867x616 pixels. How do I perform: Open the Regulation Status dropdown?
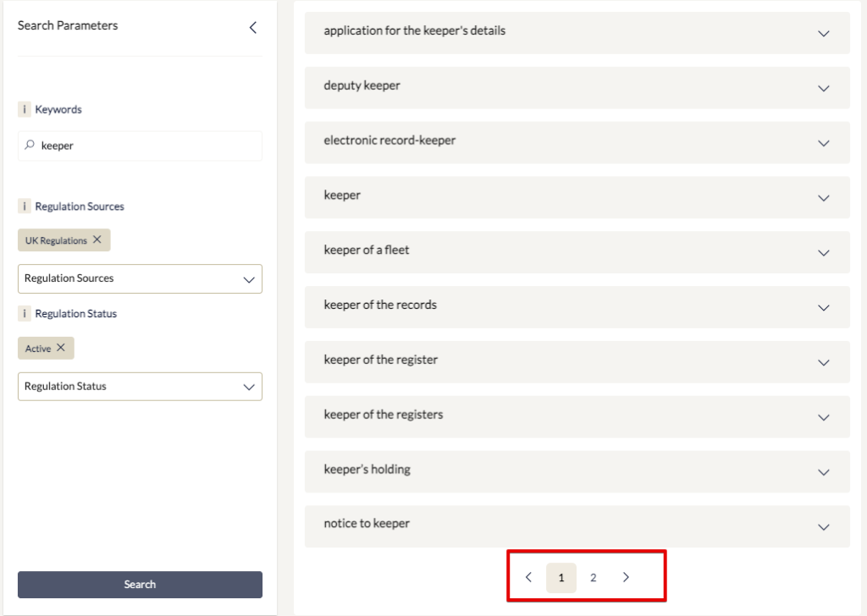[x=140, y=386]
